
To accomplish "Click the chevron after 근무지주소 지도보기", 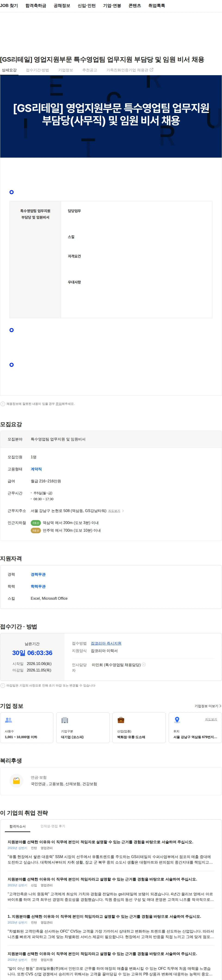I will [x=123, y=511].
